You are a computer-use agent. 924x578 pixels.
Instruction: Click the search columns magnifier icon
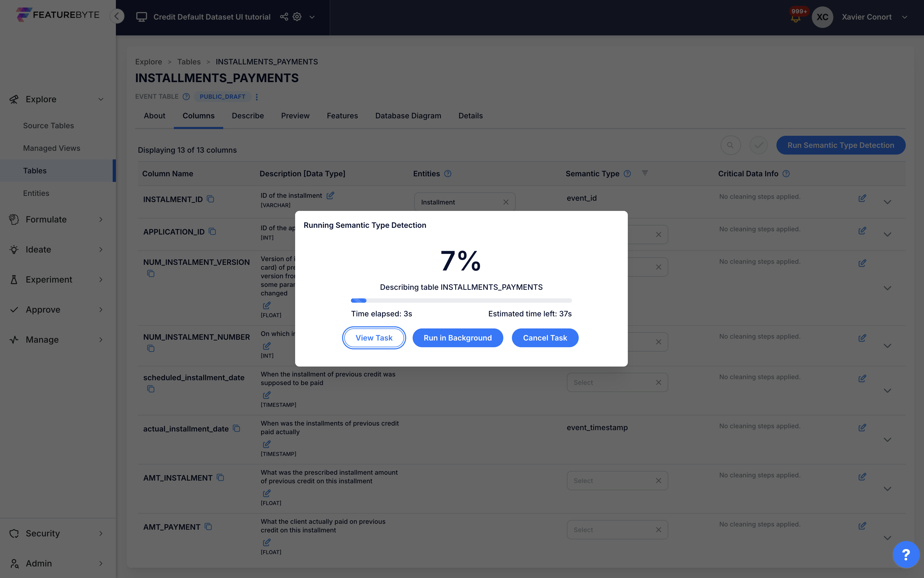730,145
